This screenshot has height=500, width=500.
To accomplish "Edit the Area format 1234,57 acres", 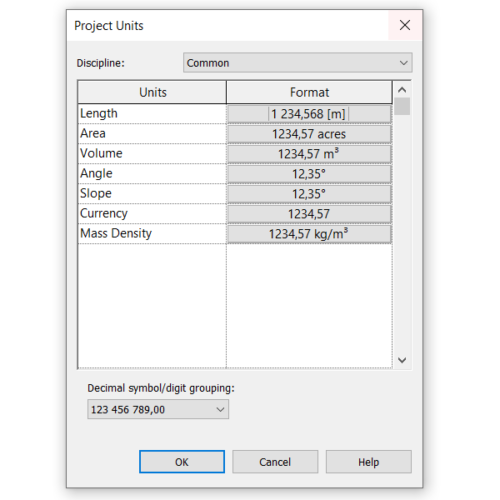I will click(309, 134).
